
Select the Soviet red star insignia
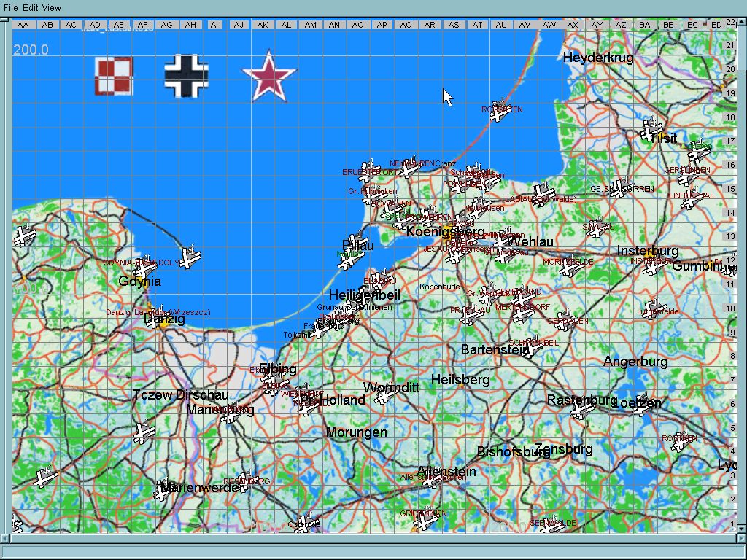coord(269,76)
